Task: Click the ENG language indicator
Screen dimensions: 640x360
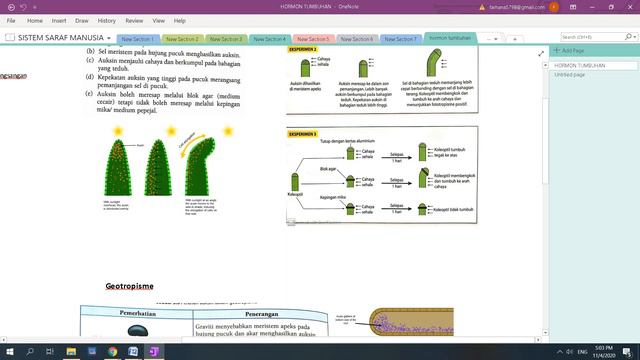Action: (582, 352)
